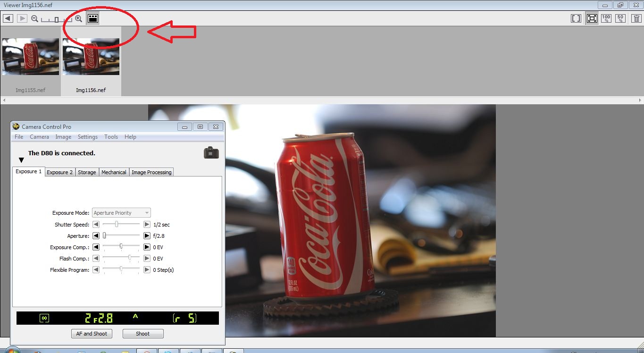Image resolution: width=644 pixels, height=353 pixels.
Task: Increase Shutter Speed with right arrow
Action: point(147,225)
